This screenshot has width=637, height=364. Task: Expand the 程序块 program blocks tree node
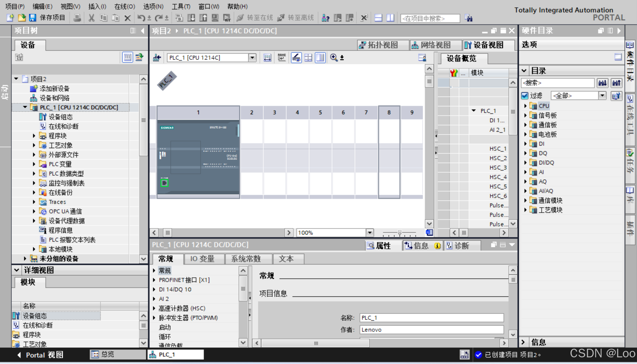[34, 136]
